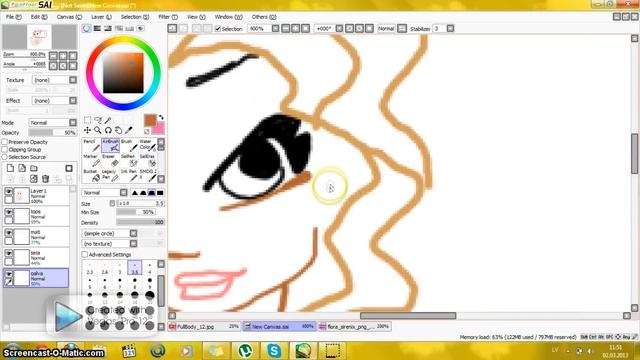Image resolution: width=640 pixels, height=360 pixels.
Task: Open the simple circle brush shape dropdown
Action: pyautogui.click(x=109, y=233)
